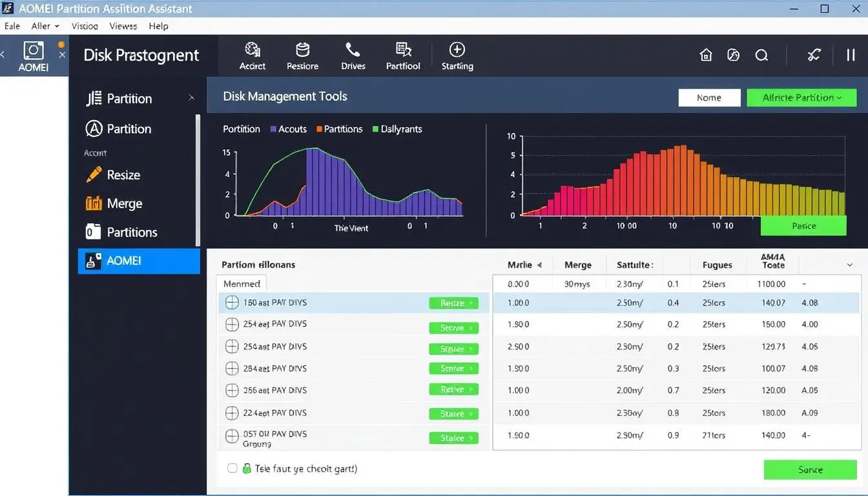Viewport: 868px width, 496px height.
Task: Enable the checkbox at the bottom panel
Action: point(232,468)
